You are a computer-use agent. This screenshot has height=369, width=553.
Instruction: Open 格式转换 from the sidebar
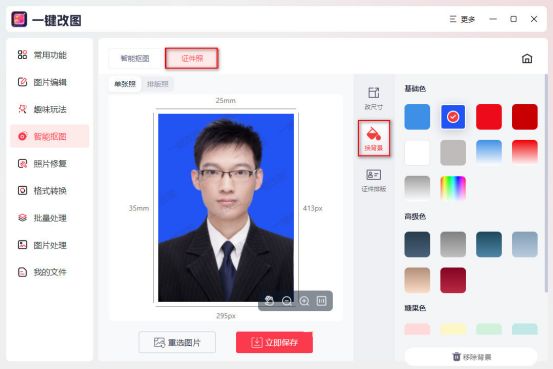pyautogui.click(x=49, y=191)
